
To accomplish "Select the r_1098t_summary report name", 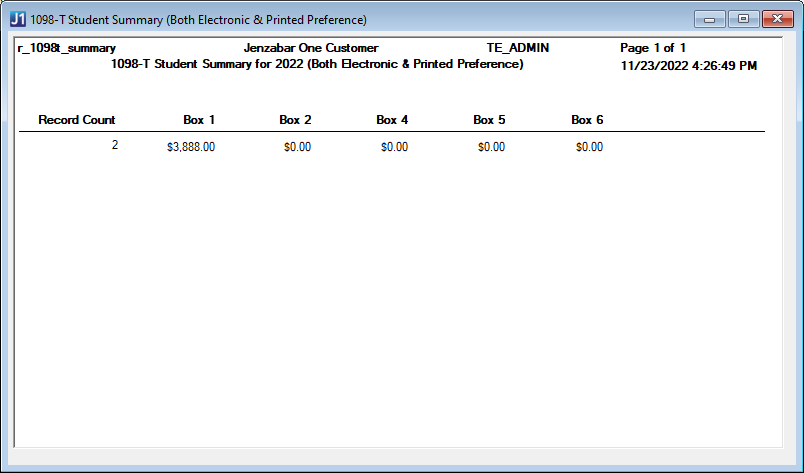I will (67, 48).
